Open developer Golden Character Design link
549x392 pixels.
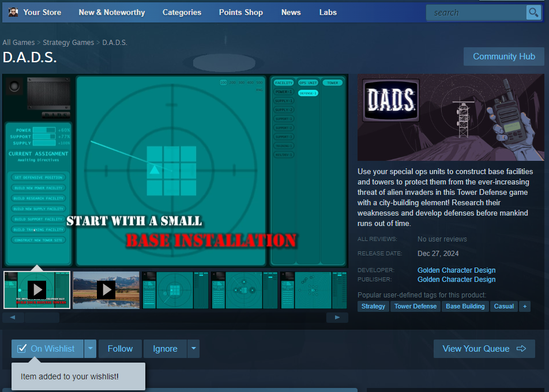pyautogui.click(x=456, y=270)
